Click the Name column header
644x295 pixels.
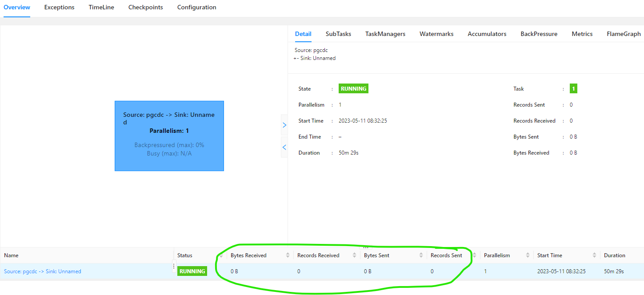pyautogui.click(x=11, y=255)
